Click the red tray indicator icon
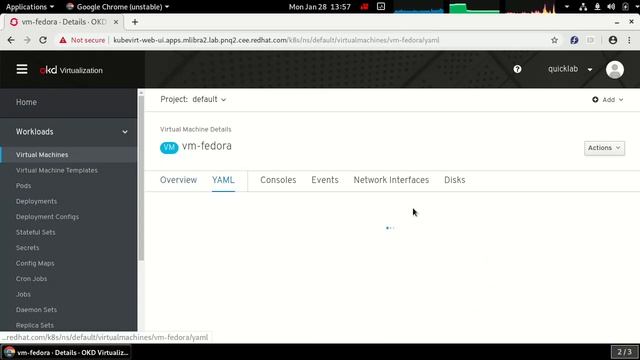Image resolution: width=640 pixels, height=360 pixels. 364,7
